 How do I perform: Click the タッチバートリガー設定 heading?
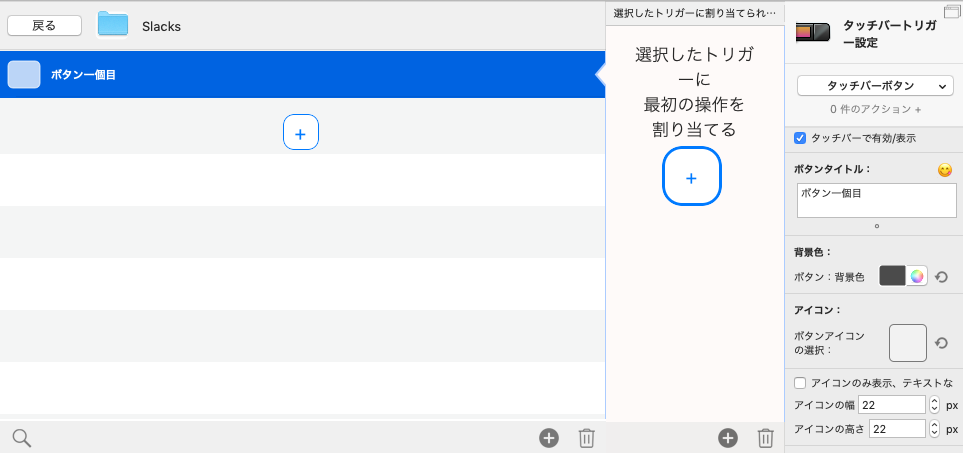891,34
